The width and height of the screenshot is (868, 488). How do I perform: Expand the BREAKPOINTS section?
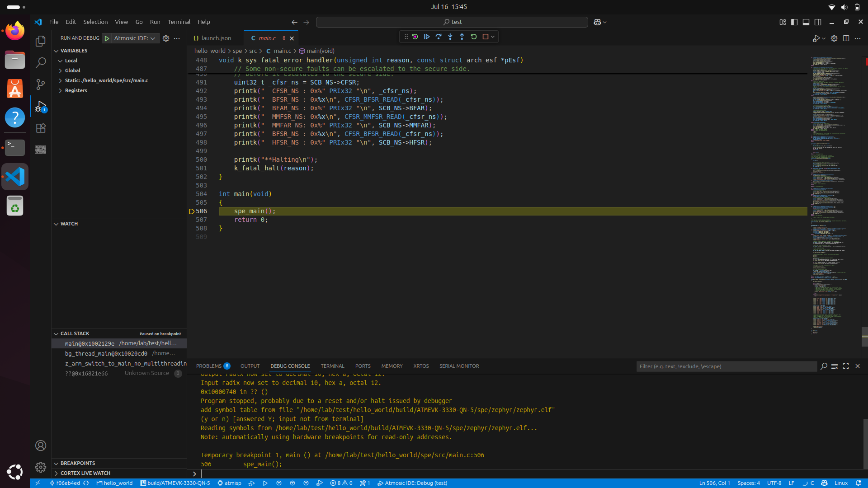pyautogui.click(x=78, y=463)
